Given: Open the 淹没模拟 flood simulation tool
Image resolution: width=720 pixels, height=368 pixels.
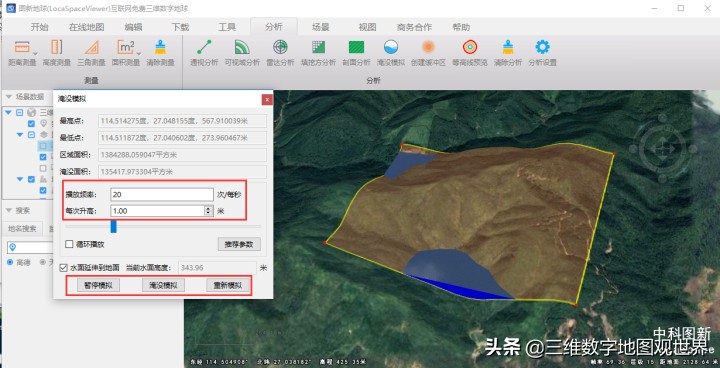Looking at the screenshot, I should click(391, 53).
